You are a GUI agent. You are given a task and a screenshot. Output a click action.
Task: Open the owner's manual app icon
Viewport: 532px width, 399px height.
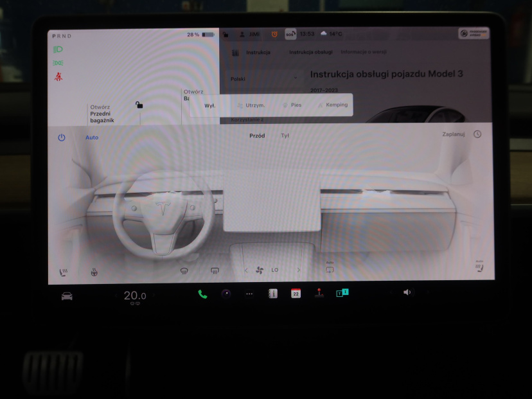pos(273,294)
